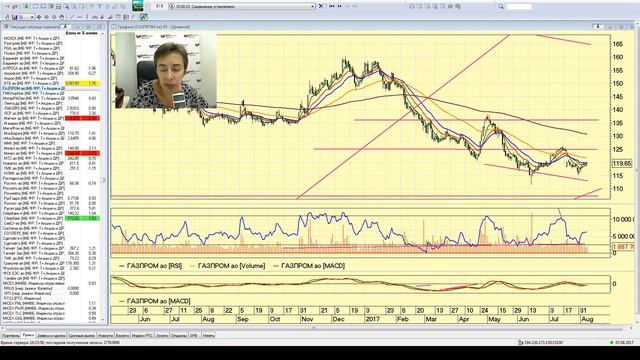Click the horizontal scrollbar below the chart
The image size is (640, 360).
314,328
